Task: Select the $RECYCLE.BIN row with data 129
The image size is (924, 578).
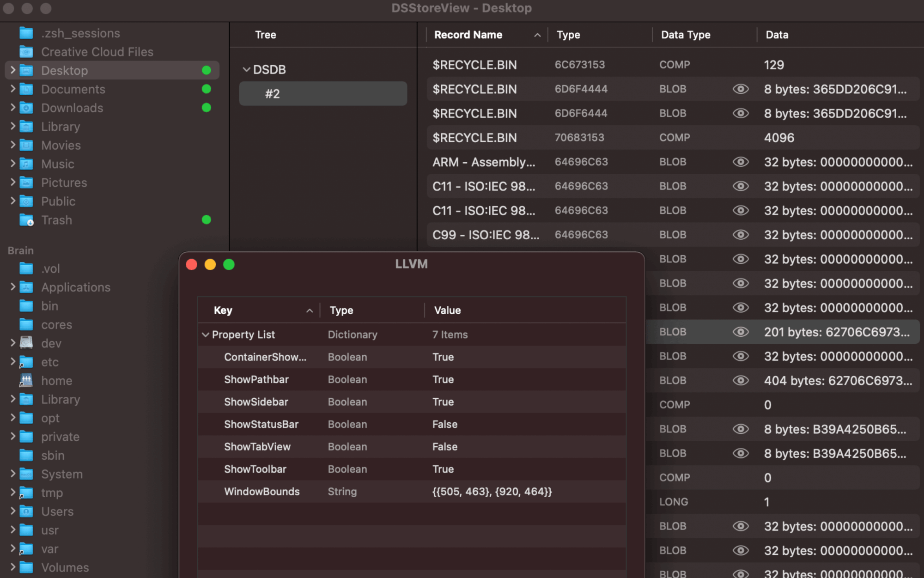Action: tap(673, 65)
